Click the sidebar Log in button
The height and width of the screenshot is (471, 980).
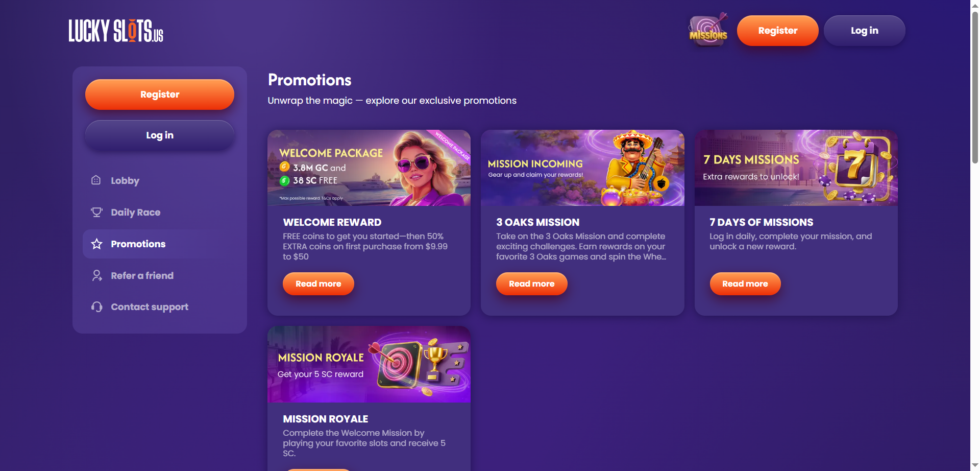[x=160, y=135]
